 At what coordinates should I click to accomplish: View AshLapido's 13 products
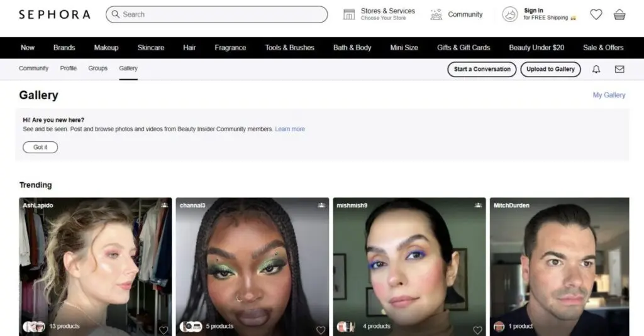(64, 326)
